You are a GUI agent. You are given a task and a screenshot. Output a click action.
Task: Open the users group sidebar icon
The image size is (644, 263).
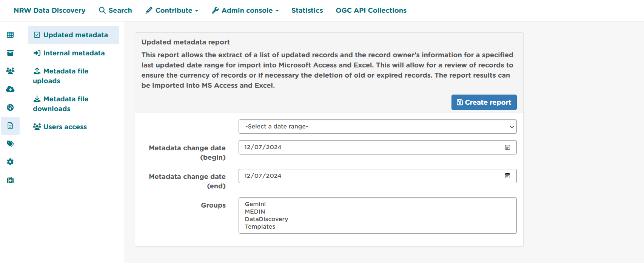pyautogui.click(x=10, y=71)
